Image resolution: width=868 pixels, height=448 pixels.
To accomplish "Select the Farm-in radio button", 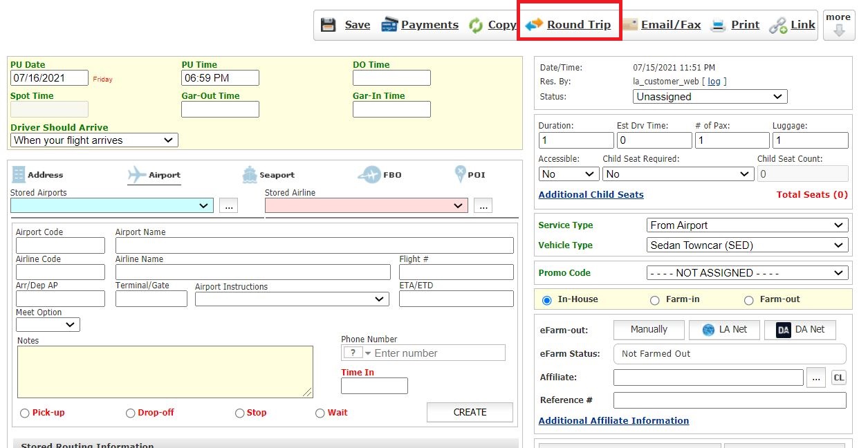I will tap(654, 300).
